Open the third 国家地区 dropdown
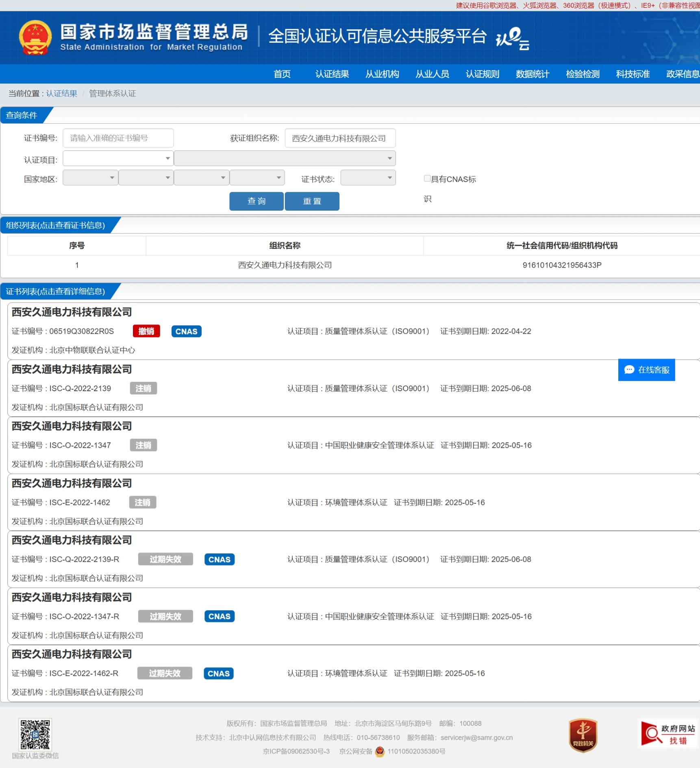 (202, 178)
